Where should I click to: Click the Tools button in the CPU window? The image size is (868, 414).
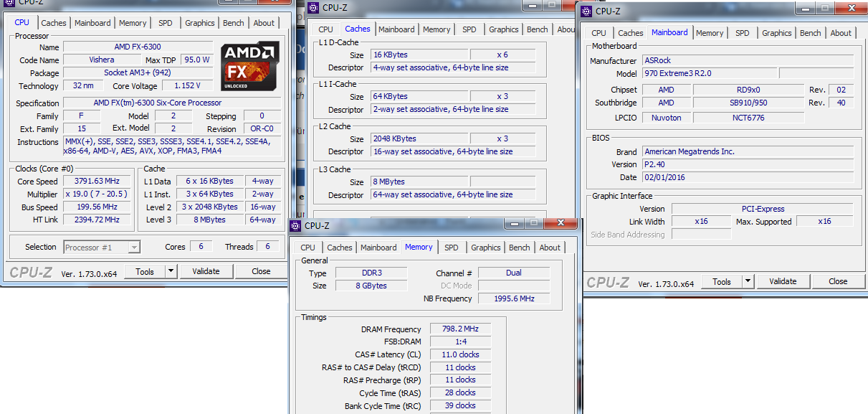[x=145, y=271]
